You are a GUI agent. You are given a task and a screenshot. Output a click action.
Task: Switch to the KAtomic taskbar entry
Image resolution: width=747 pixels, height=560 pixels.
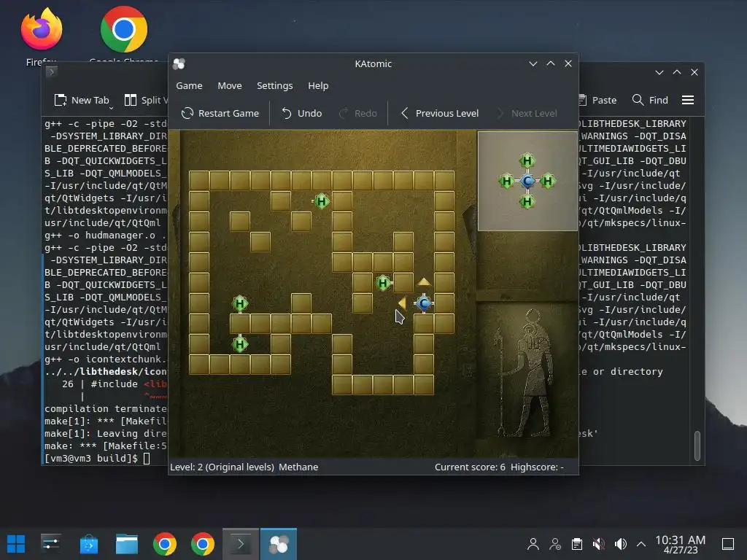click(279, 544)
